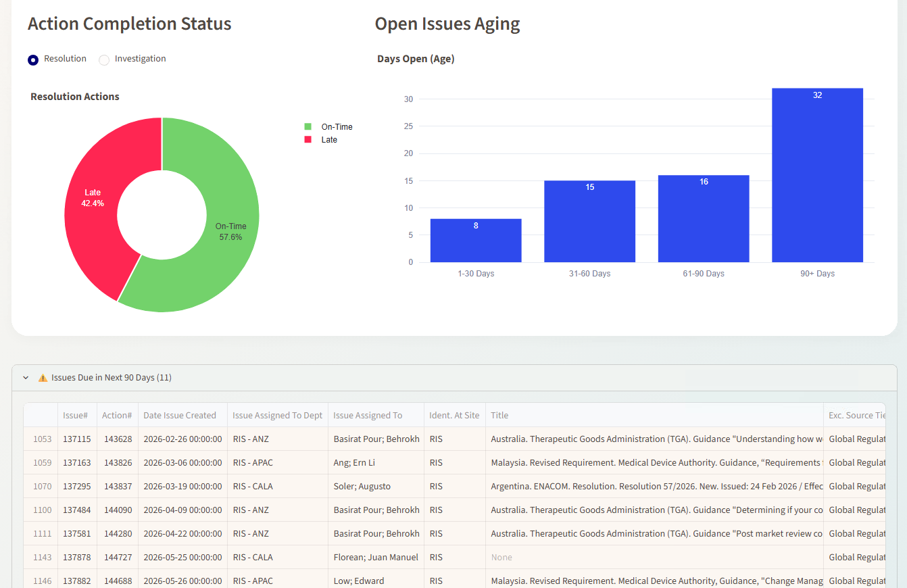This screenshot has width=907, height=588.
Task: Click issue number 137163 cell
Action: 77,463
